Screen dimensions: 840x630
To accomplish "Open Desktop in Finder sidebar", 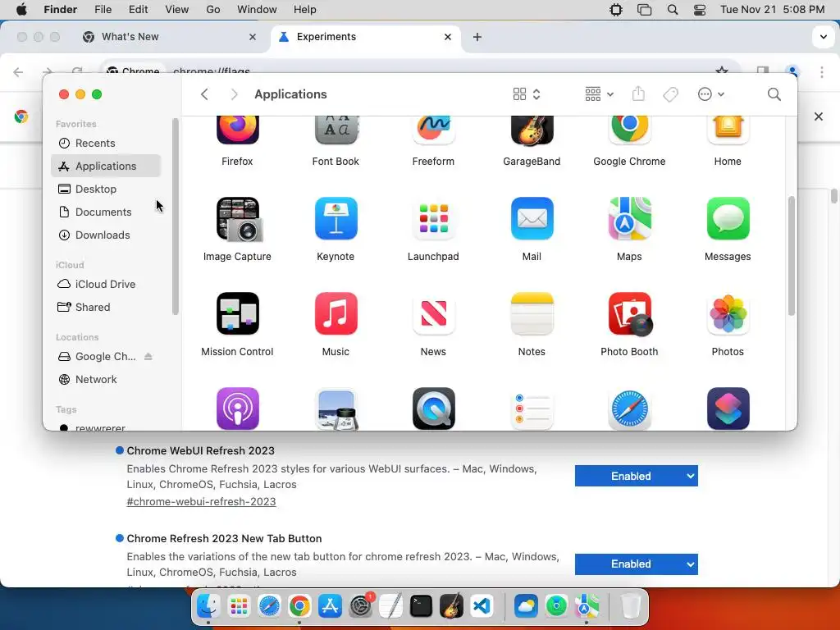I will coord(106,189).
